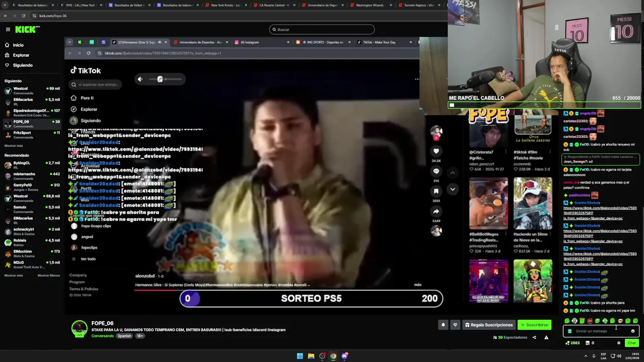
Task: Click the green Suscribirse button
Action: click(x=534, y=325)
